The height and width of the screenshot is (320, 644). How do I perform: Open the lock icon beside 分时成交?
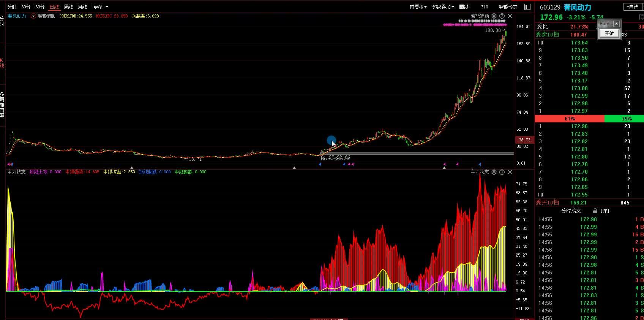pos(595,211)
